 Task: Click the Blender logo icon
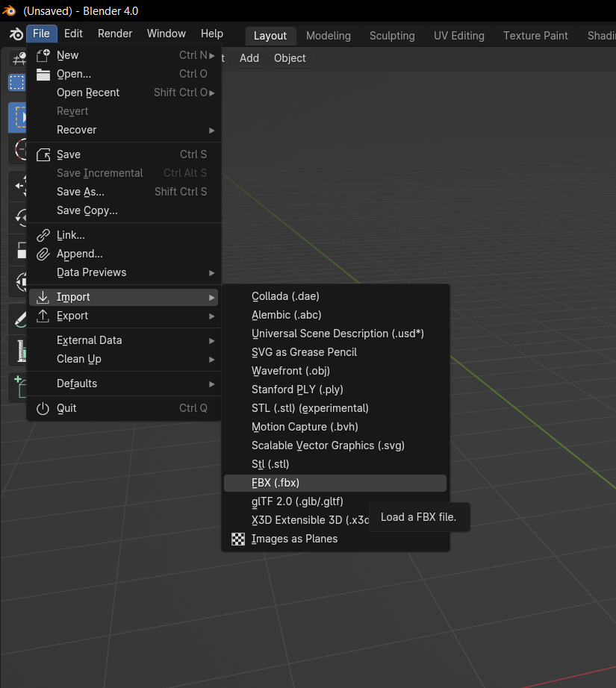point(15,34)
